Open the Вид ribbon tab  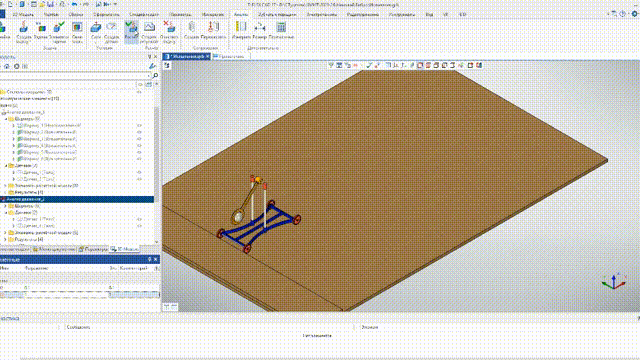pyautogui.click(x=429, y=14)
